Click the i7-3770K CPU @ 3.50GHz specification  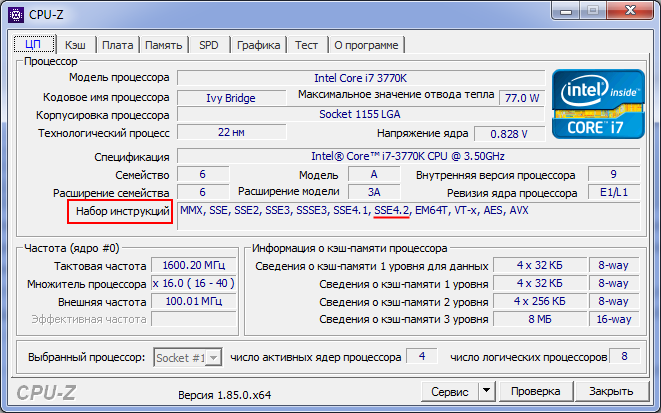point(408,156)
